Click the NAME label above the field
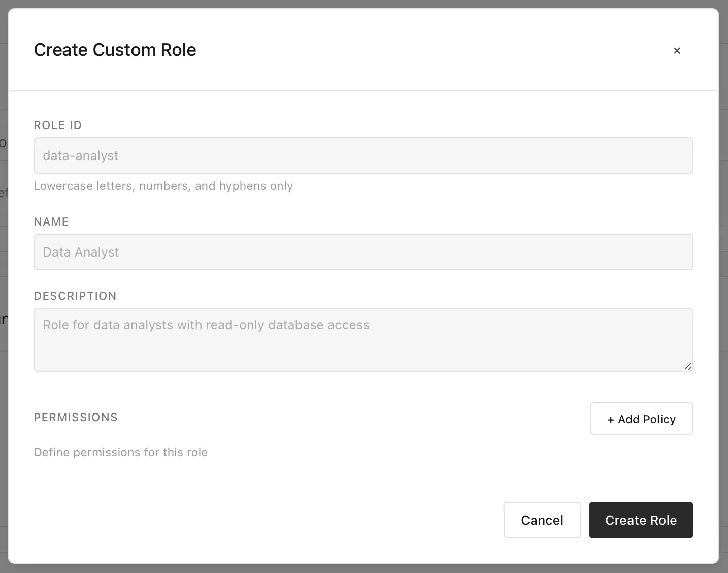728x573 pixels. pyautogui.click(x=51, y=221)
